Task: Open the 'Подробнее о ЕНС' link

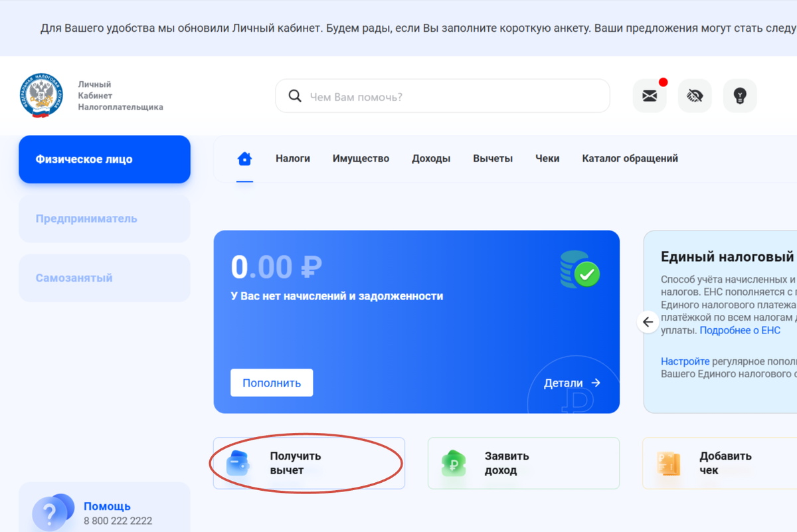Action: point(740,330)
